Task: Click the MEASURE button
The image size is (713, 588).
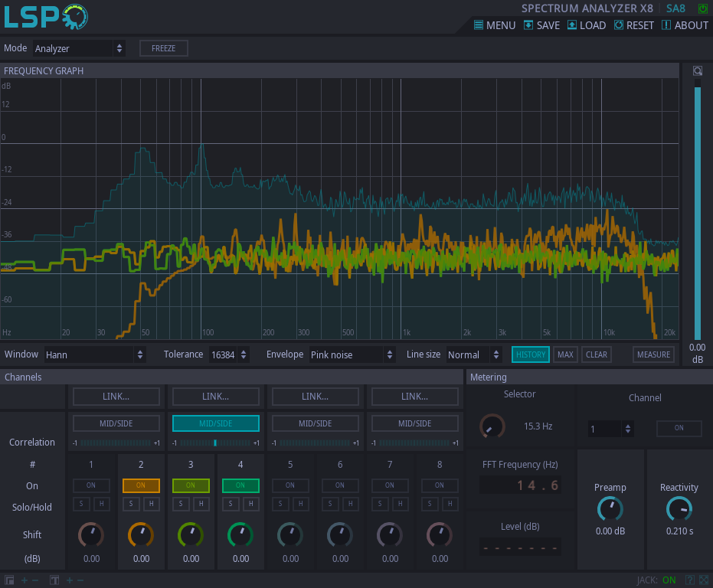Action: click(653, 354)
